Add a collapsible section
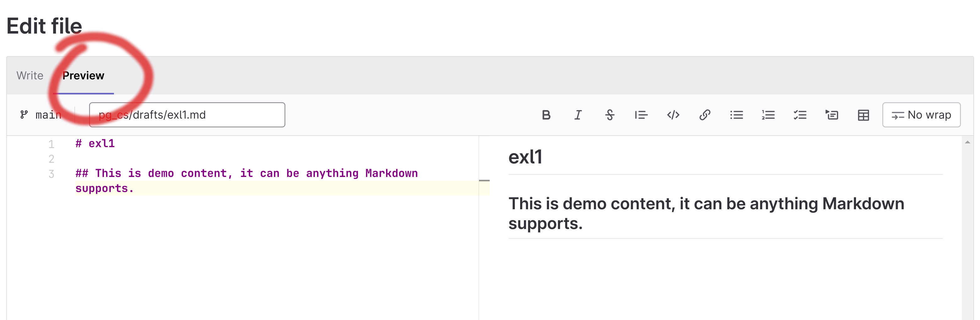This screenshot has width=980, height=320. [x=832, y=115]
